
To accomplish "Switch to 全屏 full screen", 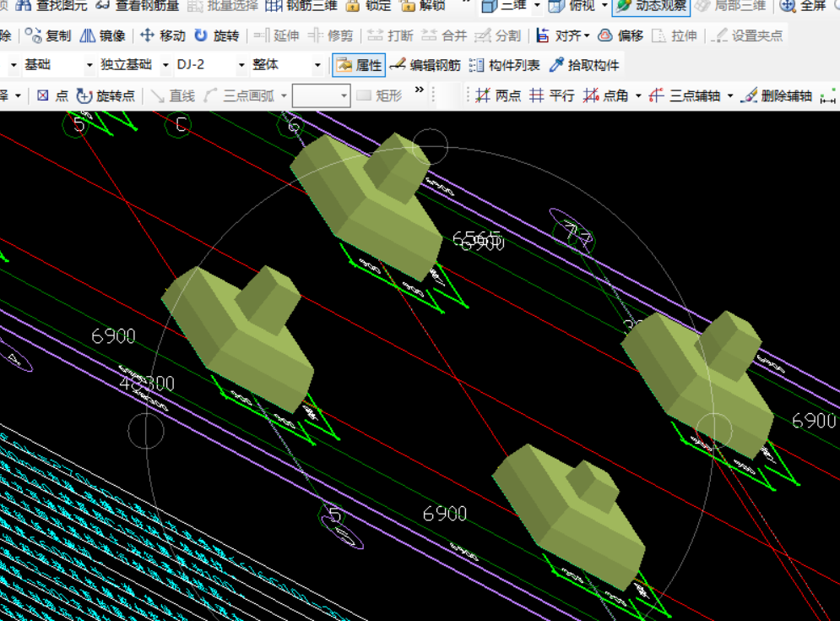I will pyautogui.click(x=803, y=6).
